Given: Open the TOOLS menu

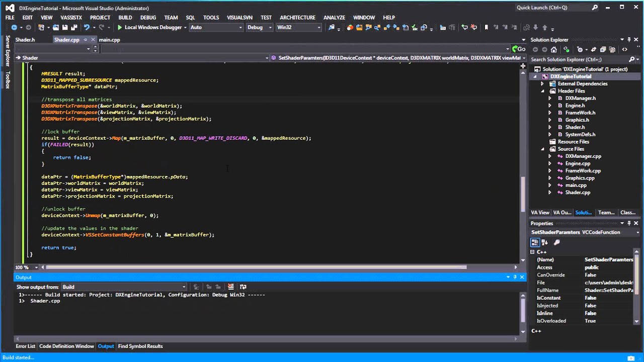Looking at the screenshot, I should [211, 17].
